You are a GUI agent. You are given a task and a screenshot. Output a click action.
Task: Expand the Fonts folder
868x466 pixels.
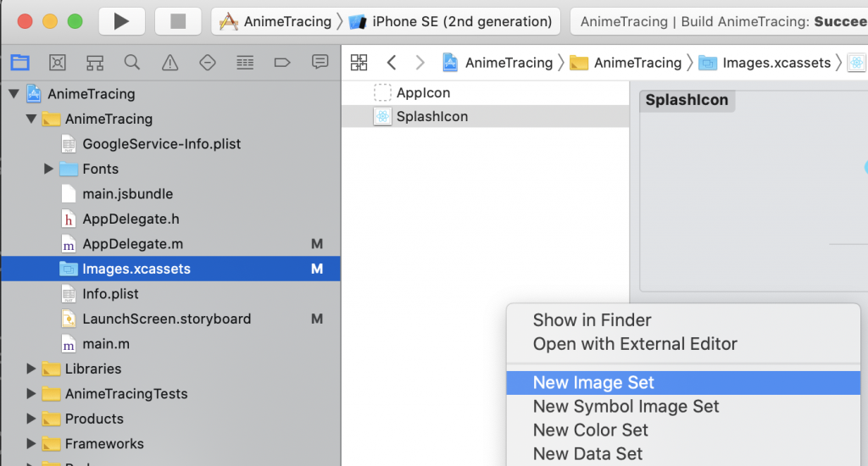click(48, 169)
